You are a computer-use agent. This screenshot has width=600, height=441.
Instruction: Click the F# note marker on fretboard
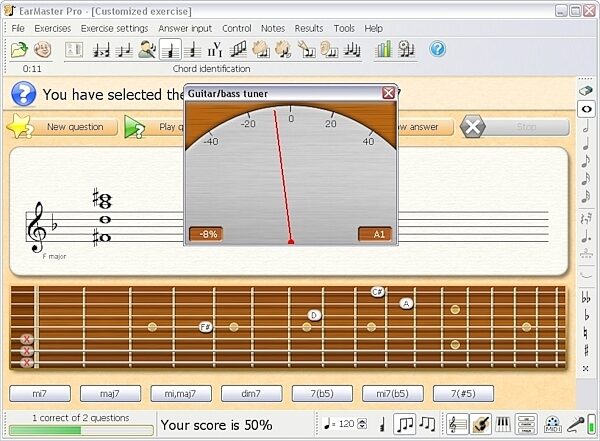206,327
